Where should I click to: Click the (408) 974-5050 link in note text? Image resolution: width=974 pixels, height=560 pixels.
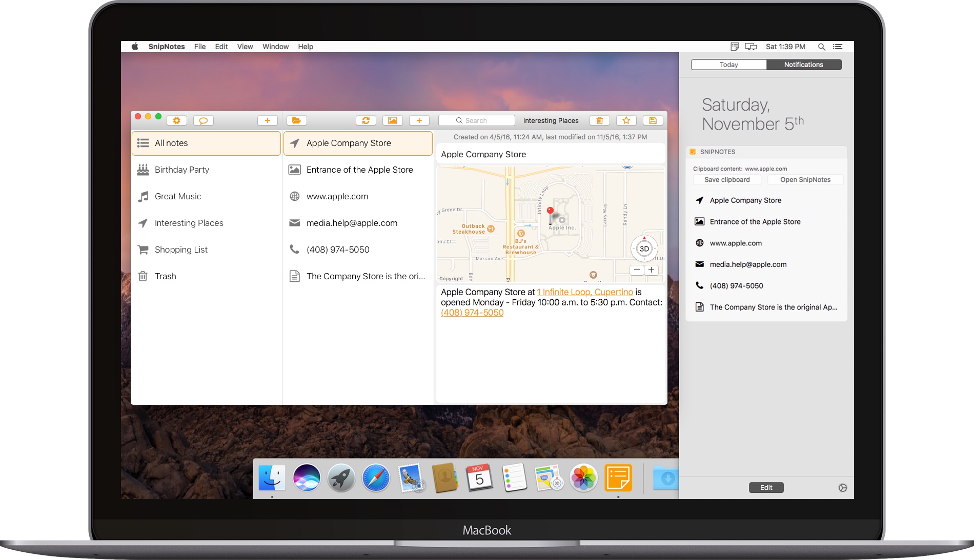472,313
